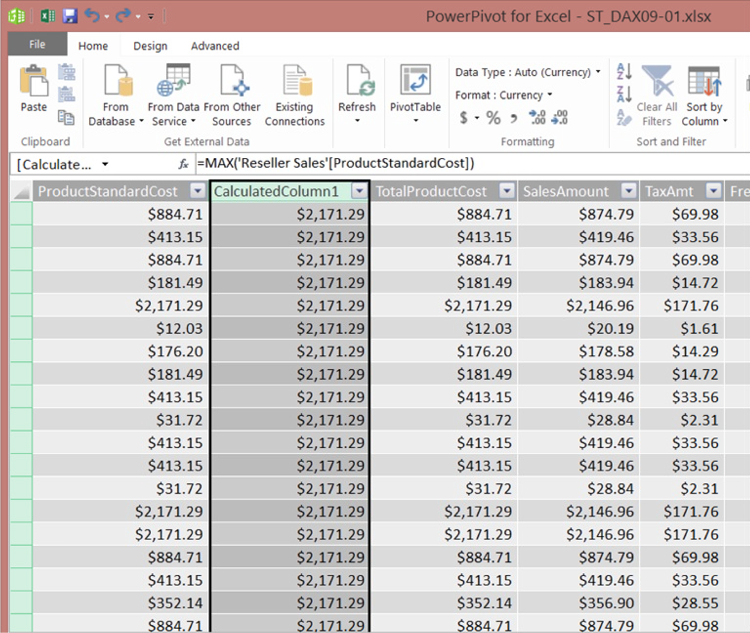Open the File menu

coord(37,45)
